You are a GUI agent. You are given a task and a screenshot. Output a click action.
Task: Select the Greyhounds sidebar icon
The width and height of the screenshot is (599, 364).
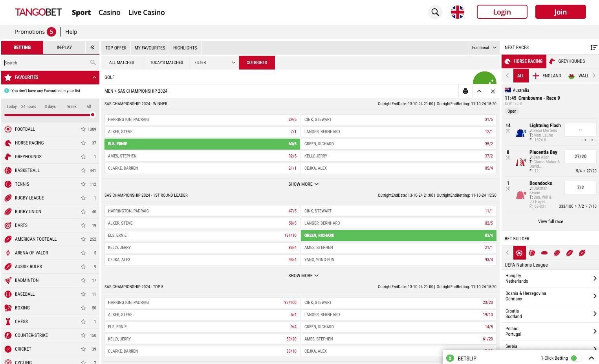(8, 157)
